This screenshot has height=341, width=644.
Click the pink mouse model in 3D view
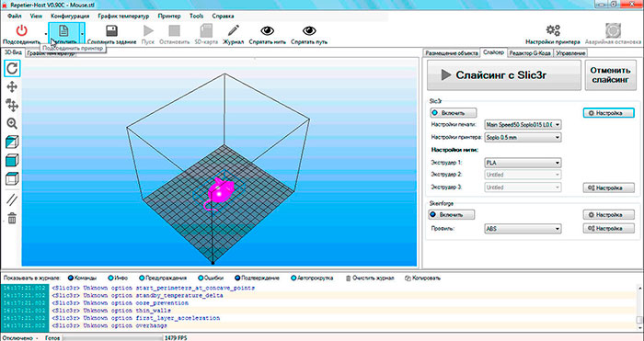coord(221,191)
